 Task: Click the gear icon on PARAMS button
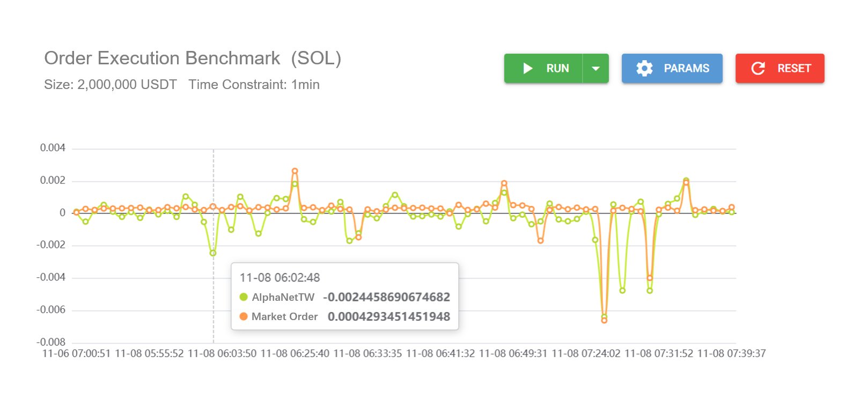[644, 69]
